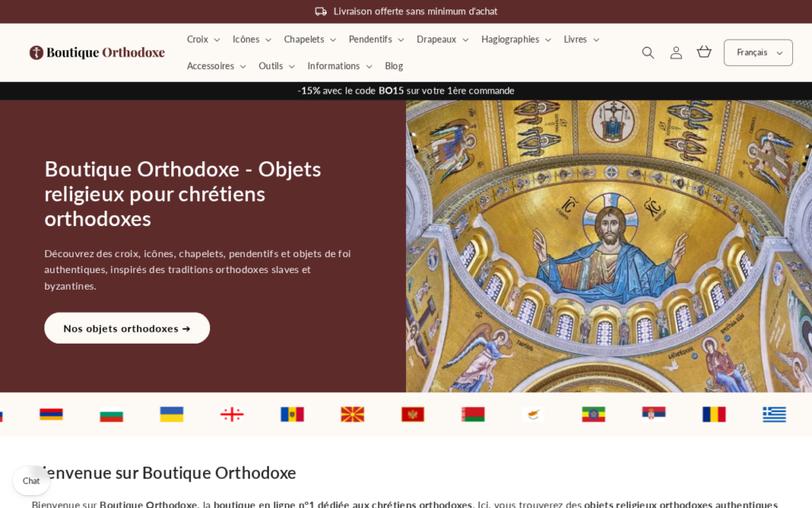Click the Ukrainian flag icon
The height and width of the screenshot is (508, 812).
[x=171, y=414]
